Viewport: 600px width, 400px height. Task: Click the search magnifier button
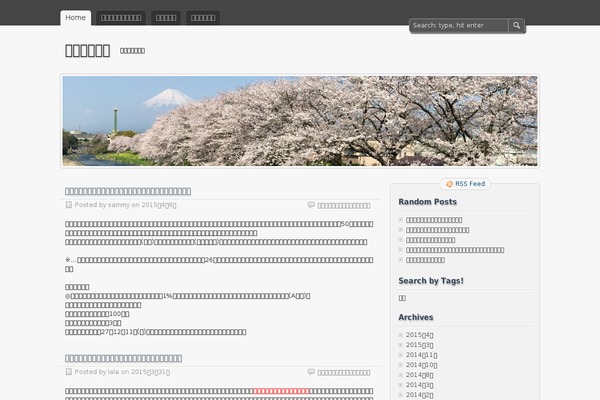(517, 25)
